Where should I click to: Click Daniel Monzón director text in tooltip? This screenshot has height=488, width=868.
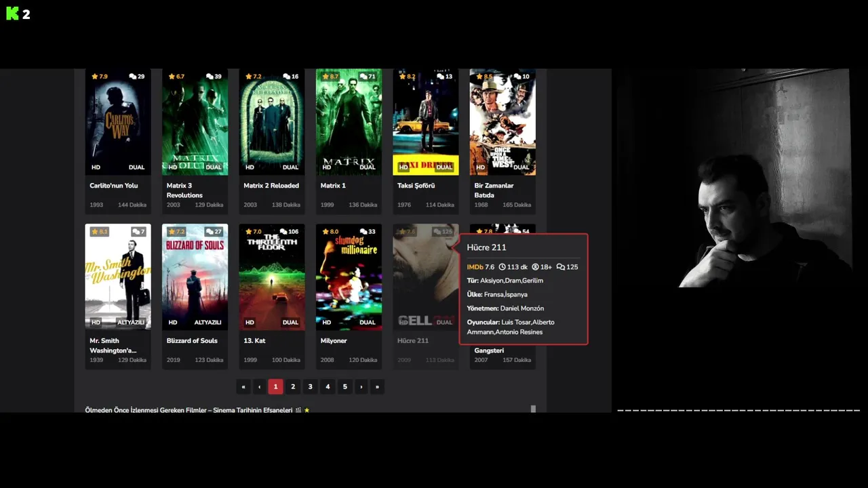coord(522,308)
